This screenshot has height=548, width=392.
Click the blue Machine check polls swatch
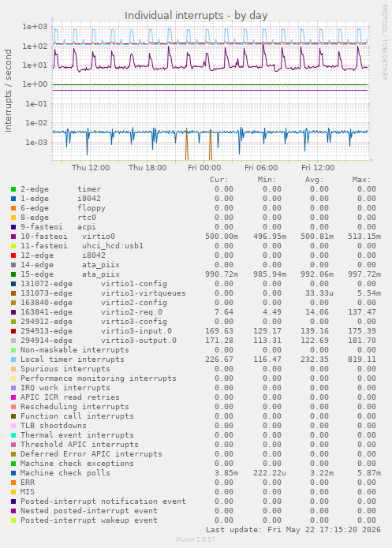pos(13,473)
